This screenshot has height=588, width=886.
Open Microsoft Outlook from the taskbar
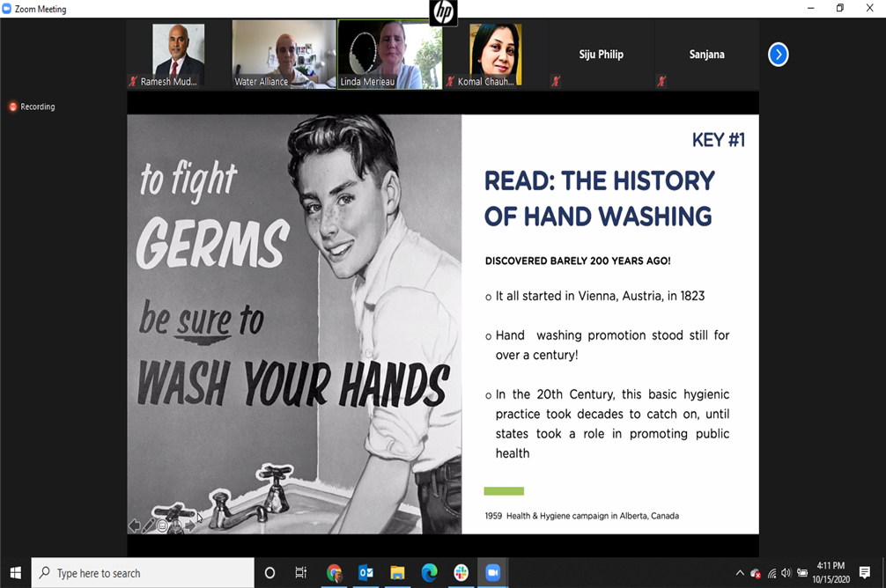coord(366,573)
